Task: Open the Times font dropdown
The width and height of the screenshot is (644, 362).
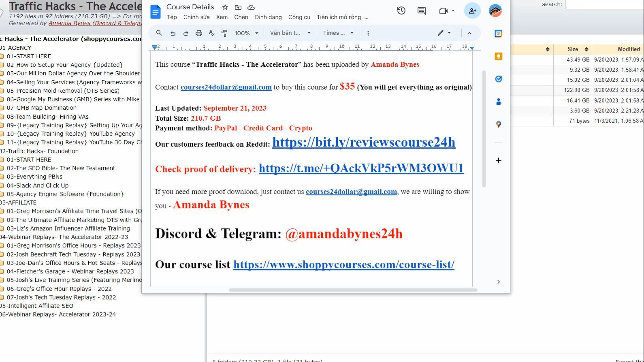Action: tap(338, 33)
